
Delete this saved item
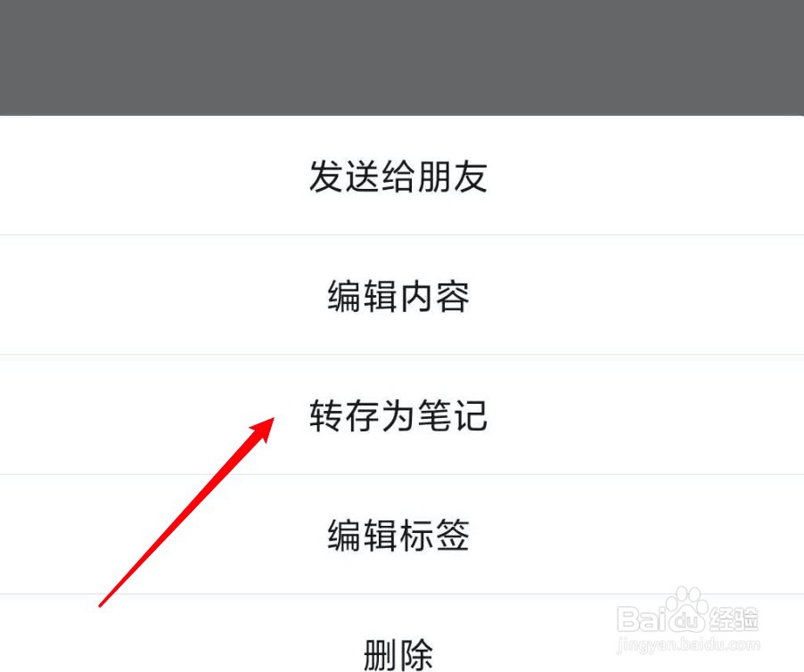click(x=402, y=634)
